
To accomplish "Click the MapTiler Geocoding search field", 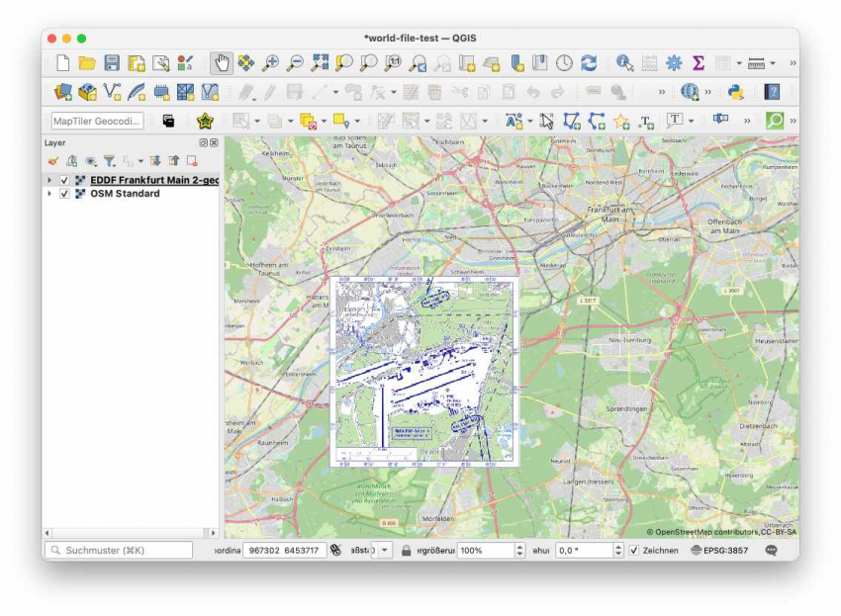I will coord(98,122).
